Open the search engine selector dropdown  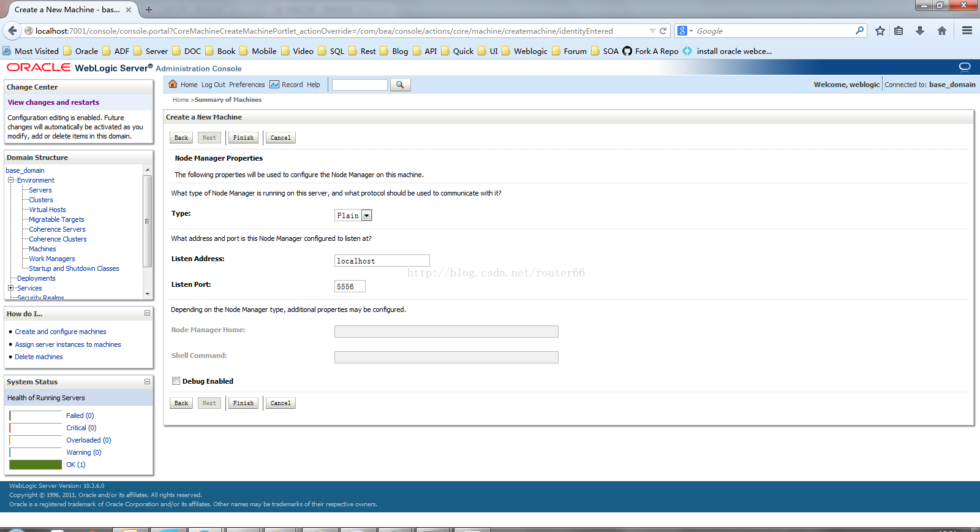pos(685,31)
